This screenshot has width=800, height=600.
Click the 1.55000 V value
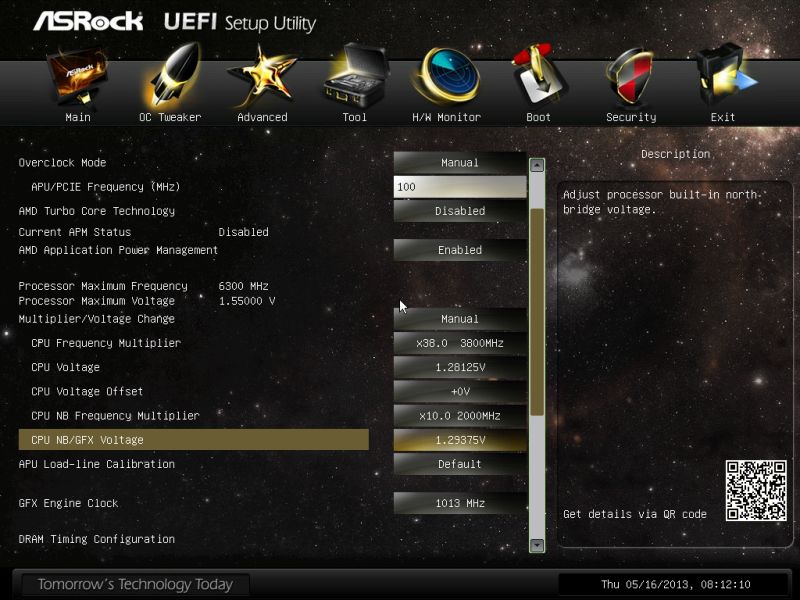(x=247, y=301)
